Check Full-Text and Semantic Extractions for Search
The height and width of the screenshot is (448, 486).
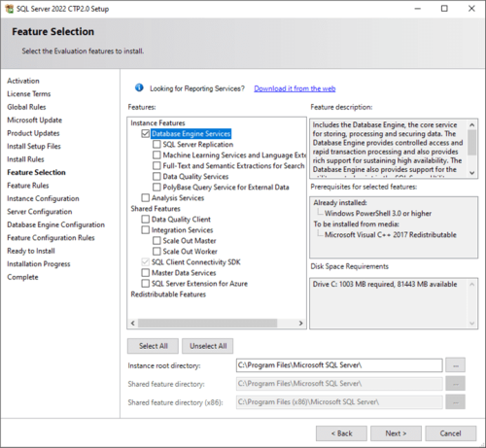coord(156,165)
